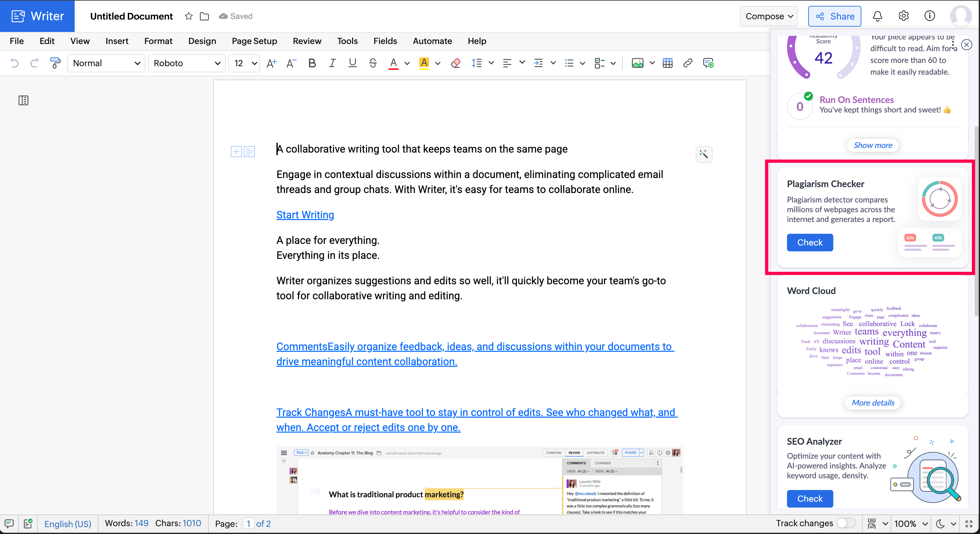The width and height of the screenshot is (980, 534).
Task: Apply strikethrough formatting
Action: [373, 63]
